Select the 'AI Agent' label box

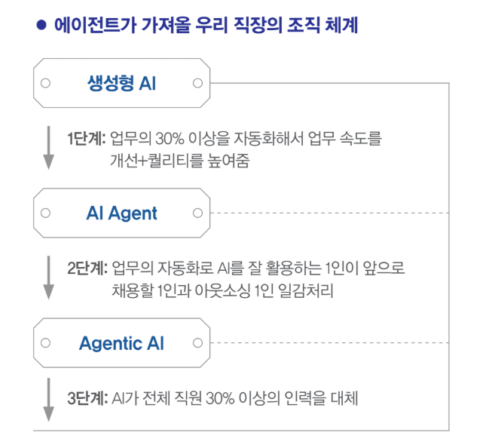[x=121, y=213]
